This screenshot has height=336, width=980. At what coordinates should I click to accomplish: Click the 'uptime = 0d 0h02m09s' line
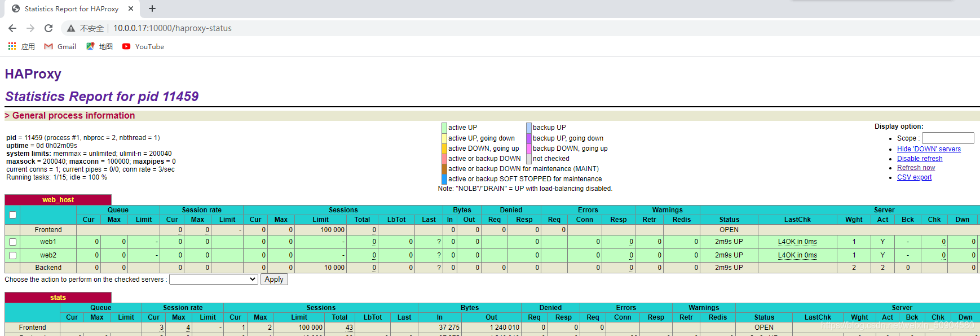pos(42,146)
